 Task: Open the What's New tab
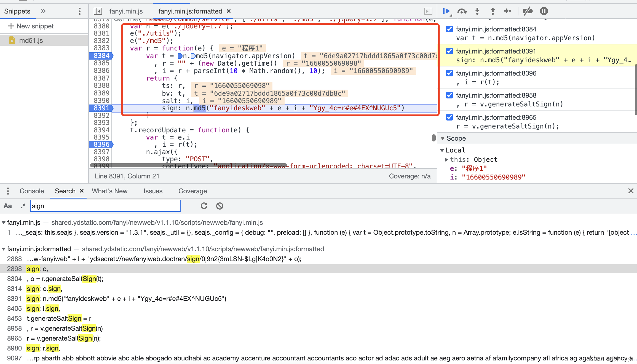pos(110,191)
